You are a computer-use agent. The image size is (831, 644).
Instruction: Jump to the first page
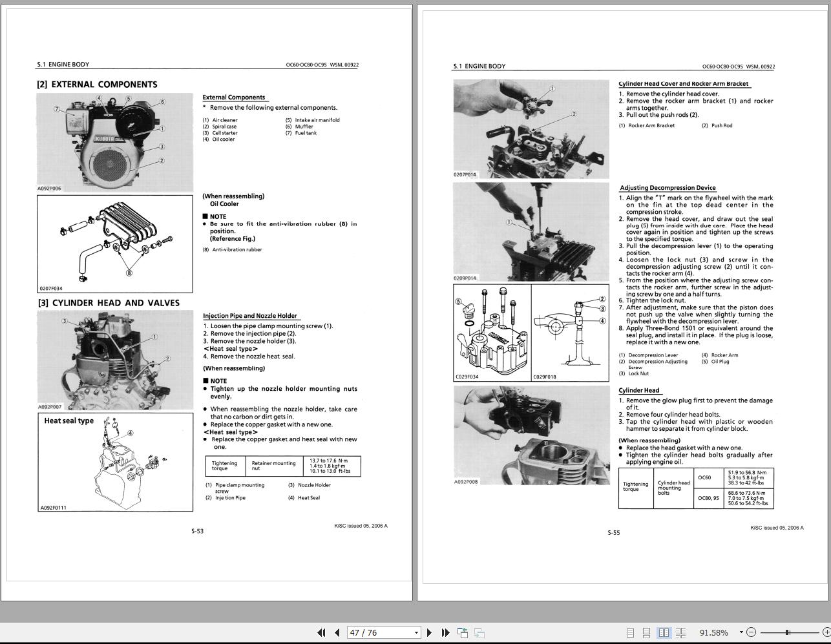point(322,633)
